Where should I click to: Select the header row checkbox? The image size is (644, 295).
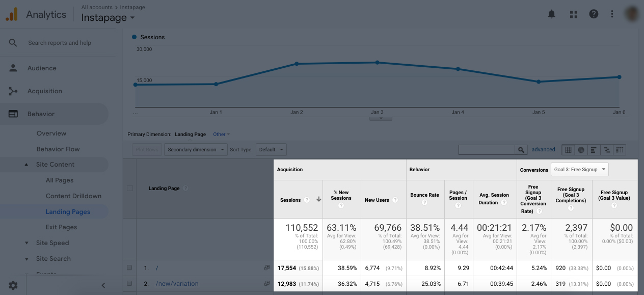[x=129, y=187]
